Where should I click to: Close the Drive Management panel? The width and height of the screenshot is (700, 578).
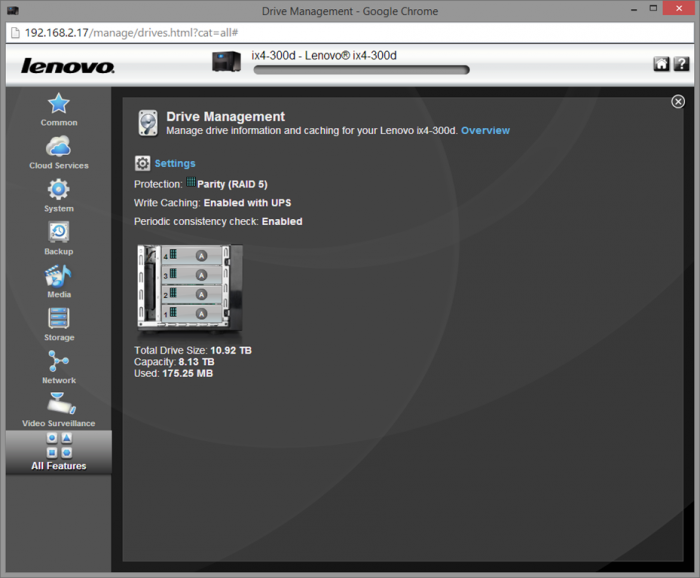(x=678, y=101)
